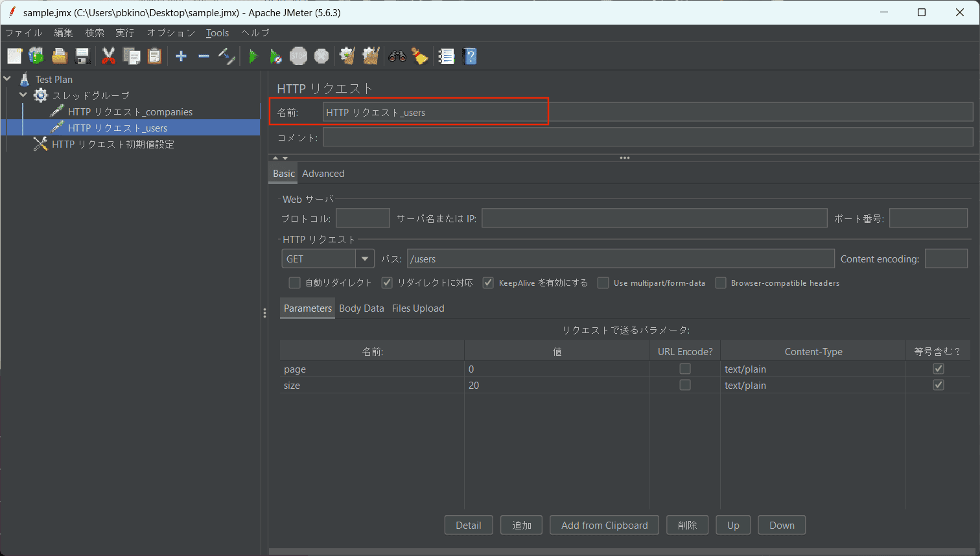
Task: Switch to the Body Data tab
Action: (362, 308)
